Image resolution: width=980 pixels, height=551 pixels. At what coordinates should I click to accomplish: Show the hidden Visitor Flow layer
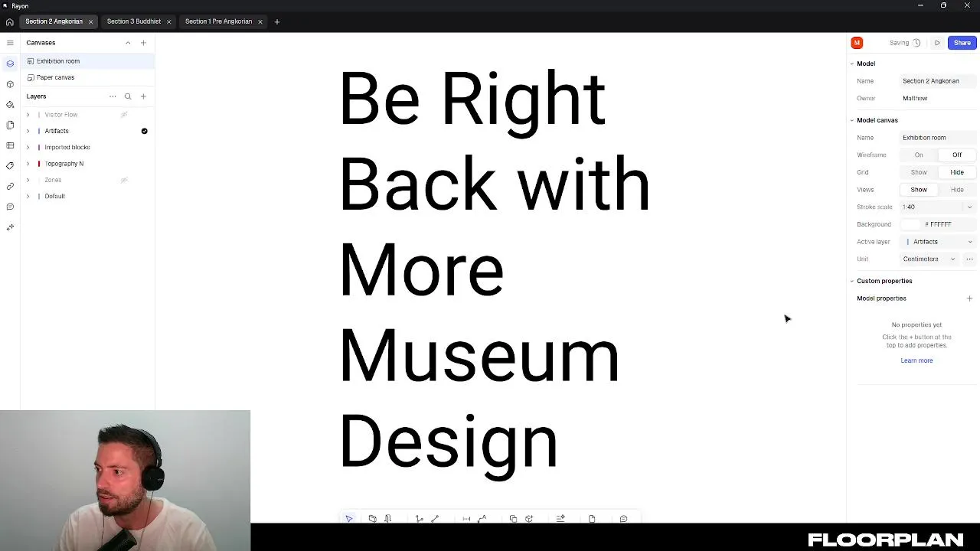124,115
